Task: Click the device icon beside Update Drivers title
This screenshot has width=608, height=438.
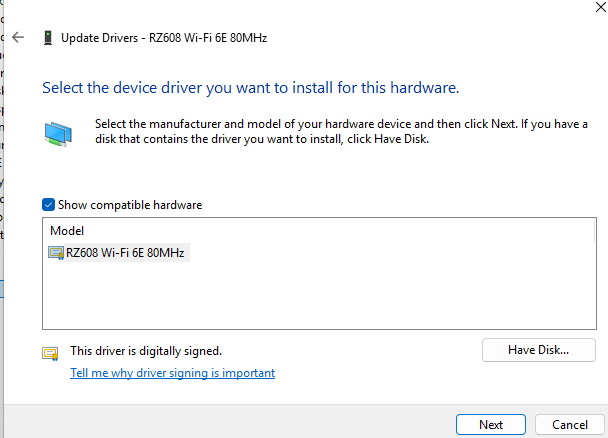Action: point(48,38)
